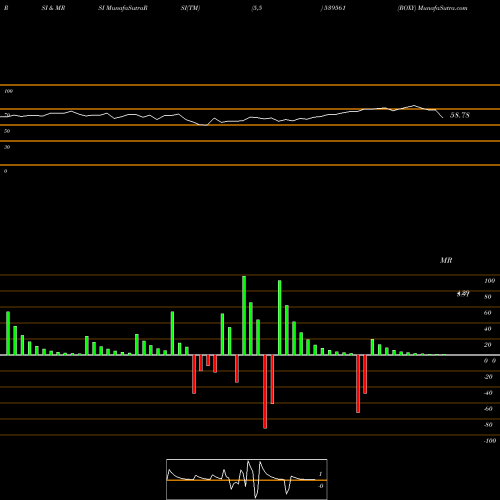Click the 58.78 RSI value label
This screenshot has width=500, height=500.
pos(460,115)
